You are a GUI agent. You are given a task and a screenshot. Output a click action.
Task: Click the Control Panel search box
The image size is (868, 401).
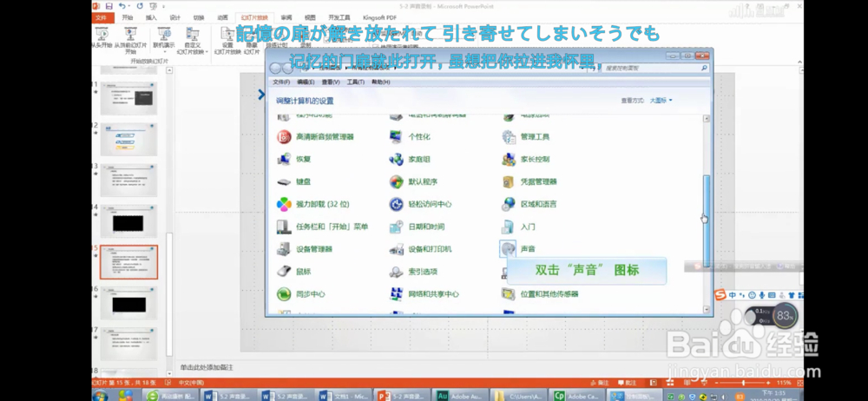(x=656, y=68)
